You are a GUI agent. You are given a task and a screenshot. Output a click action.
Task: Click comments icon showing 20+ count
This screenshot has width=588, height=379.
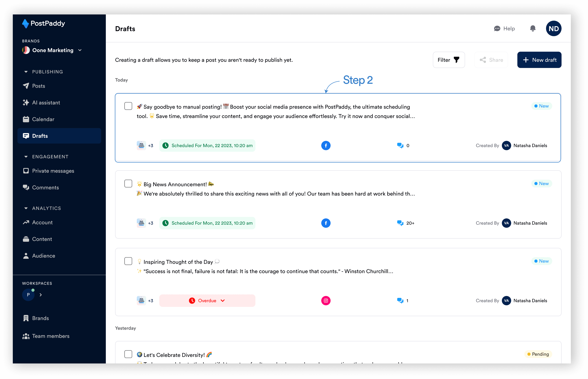[400, 223]
